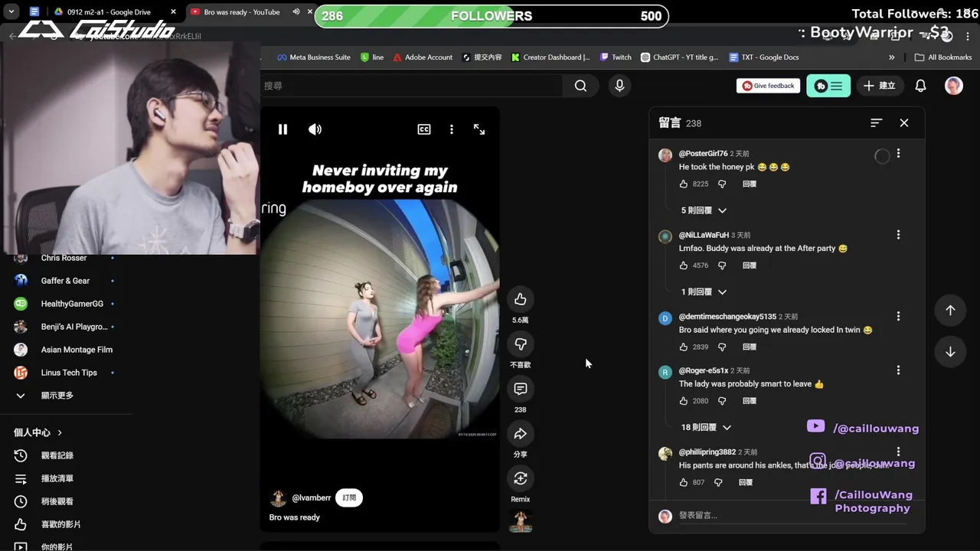The width and height of the screenshot is (980, 551).
Task: Start voice search with the microphone
Action: pos(619,86)
